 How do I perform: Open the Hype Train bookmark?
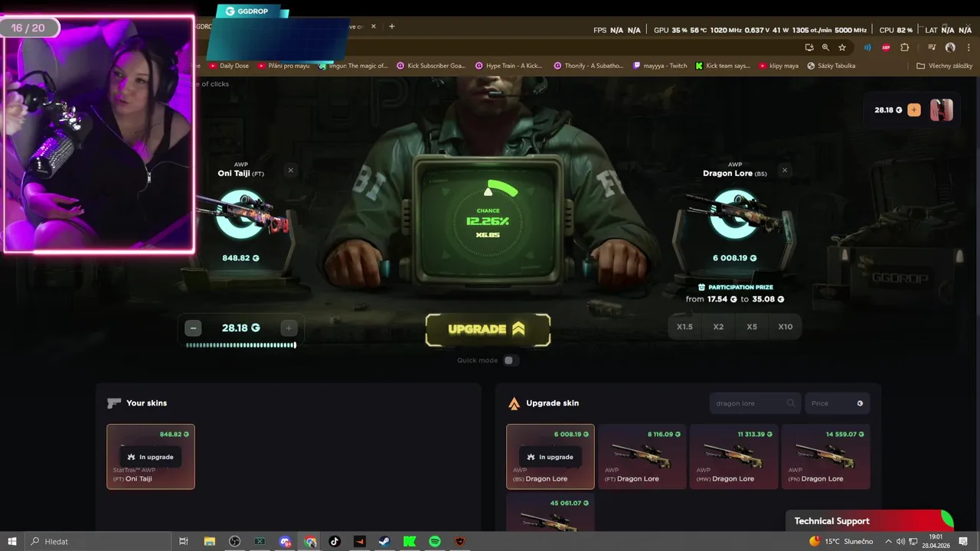coord(509,66)
